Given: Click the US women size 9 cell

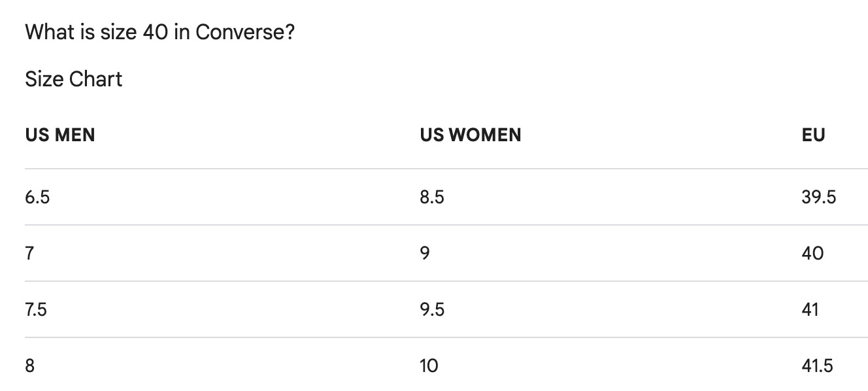Looking at the screenshot, I should point(425,253).
